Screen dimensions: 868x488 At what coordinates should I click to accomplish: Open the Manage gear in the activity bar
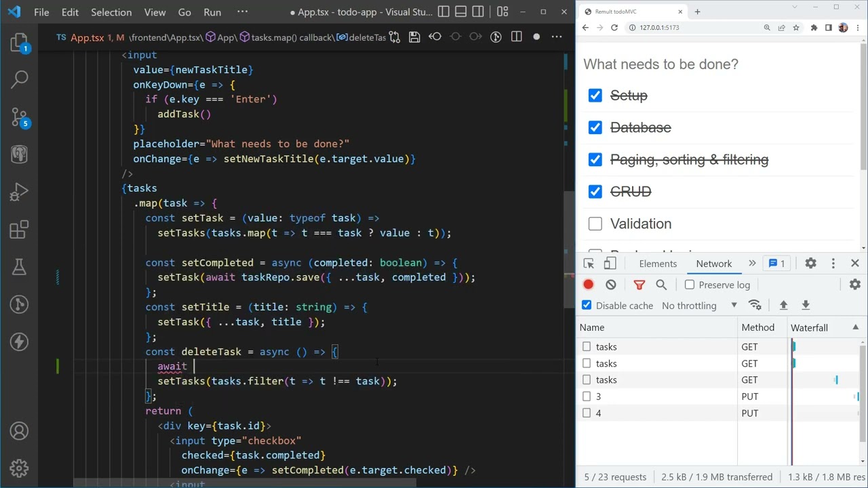[x=19, y=468]
